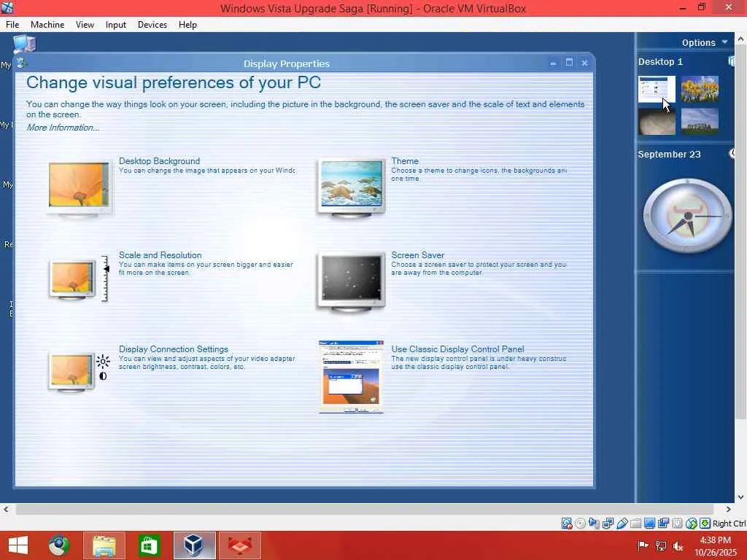Screen dimensions: 747x560
Task: Click the 'Desktop 1' label in the sidebar
Action: point(660,61)
